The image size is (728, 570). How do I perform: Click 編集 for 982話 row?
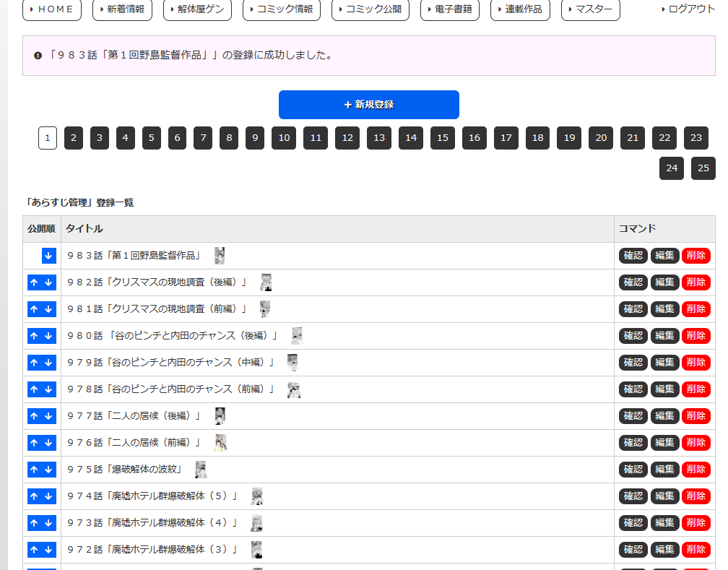click(665, 282)
